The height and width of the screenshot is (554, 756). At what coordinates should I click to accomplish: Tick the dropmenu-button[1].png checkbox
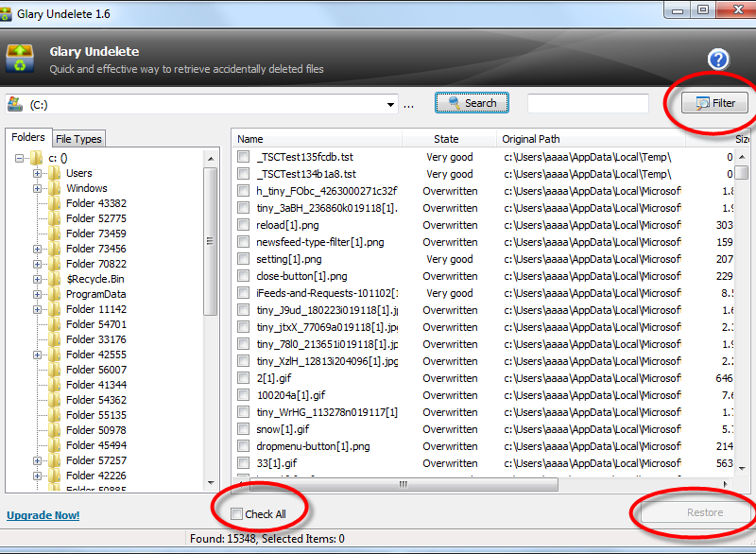244,446
